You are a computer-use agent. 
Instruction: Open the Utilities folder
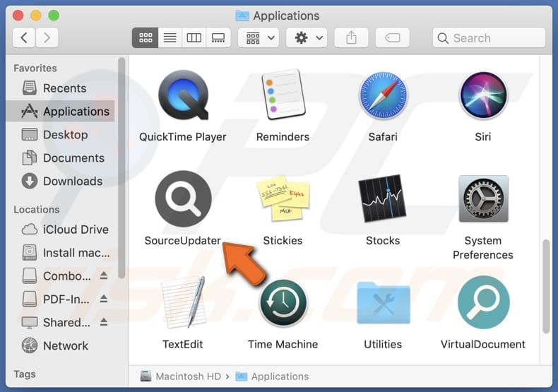click(383, 303)
